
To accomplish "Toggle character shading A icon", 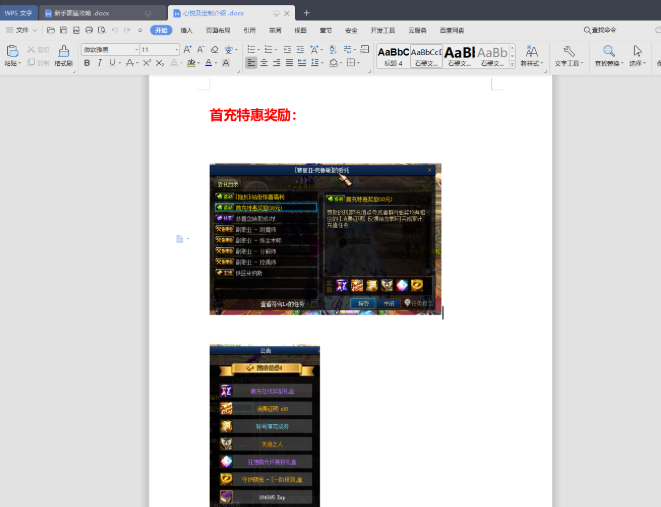I will click(x=226, y=63).
